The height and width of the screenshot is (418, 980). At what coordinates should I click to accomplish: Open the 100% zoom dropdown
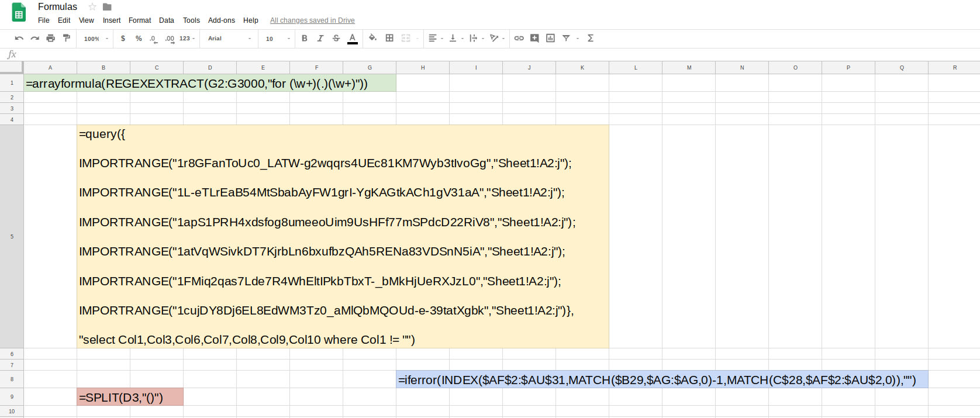96,39
